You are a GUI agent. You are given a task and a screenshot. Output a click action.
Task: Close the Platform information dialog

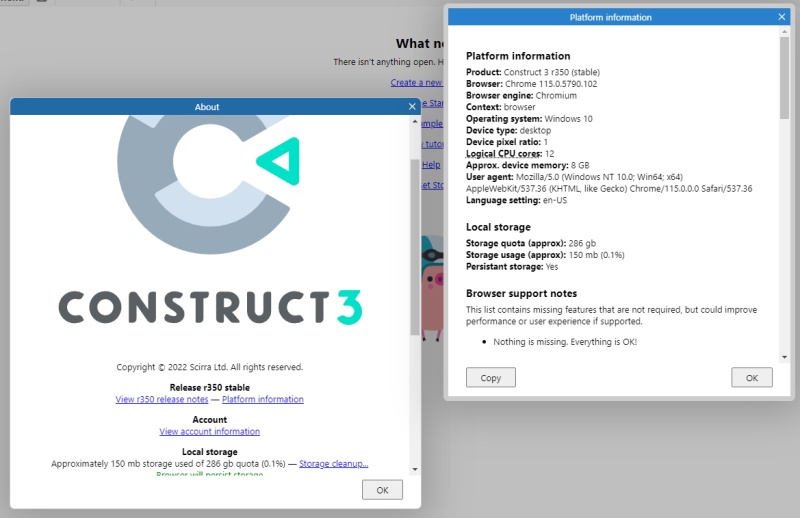coord(782,17)
